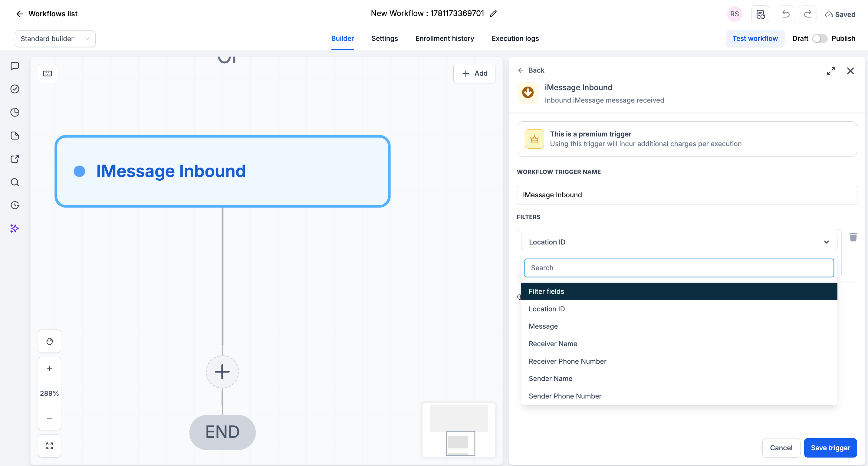
Task: Close the trigger side panel
Action: pyautogui.click(x=850, y=71)
